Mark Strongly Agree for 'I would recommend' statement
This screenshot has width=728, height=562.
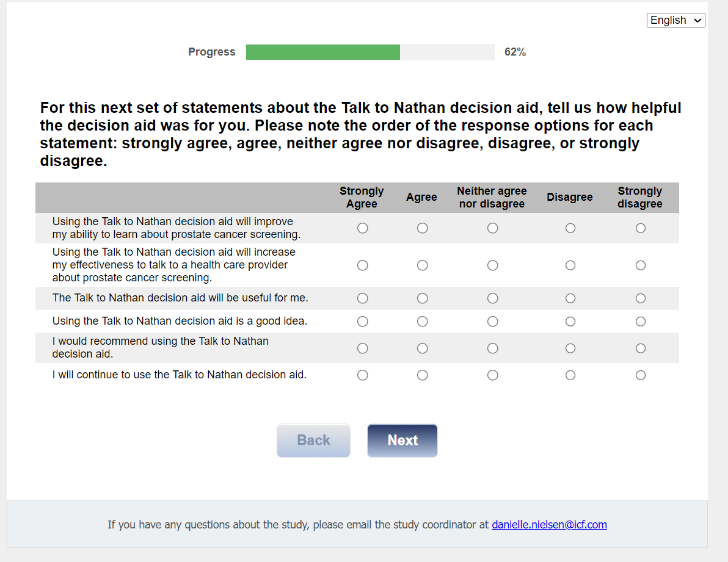[363, 348]
